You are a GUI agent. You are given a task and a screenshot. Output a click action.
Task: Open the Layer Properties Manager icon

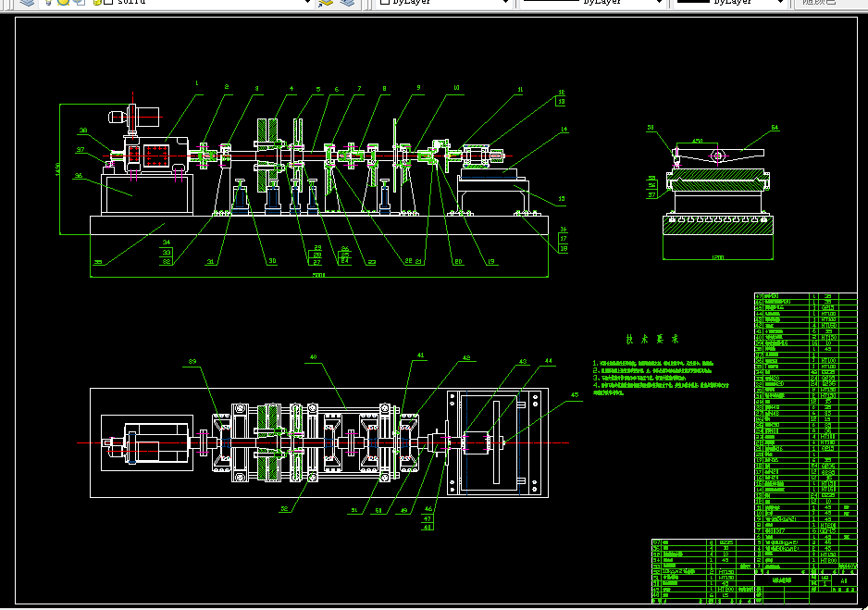click(x=27, y=2)
